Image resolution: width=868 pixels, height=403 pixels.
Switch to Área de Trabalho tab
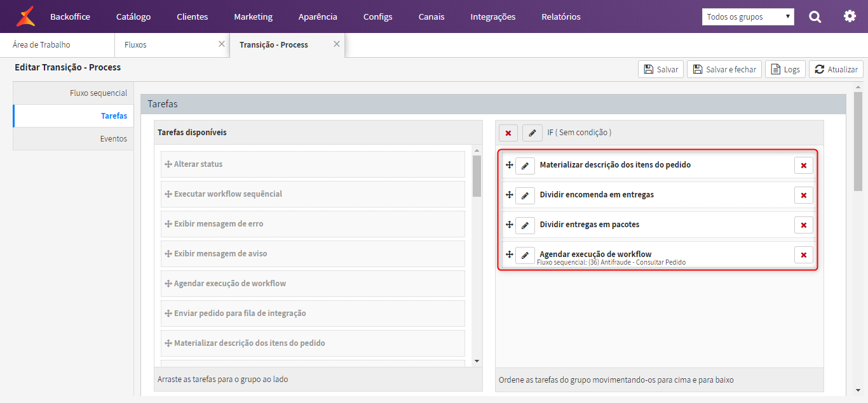pyautogui.click(x=57, y=45)
